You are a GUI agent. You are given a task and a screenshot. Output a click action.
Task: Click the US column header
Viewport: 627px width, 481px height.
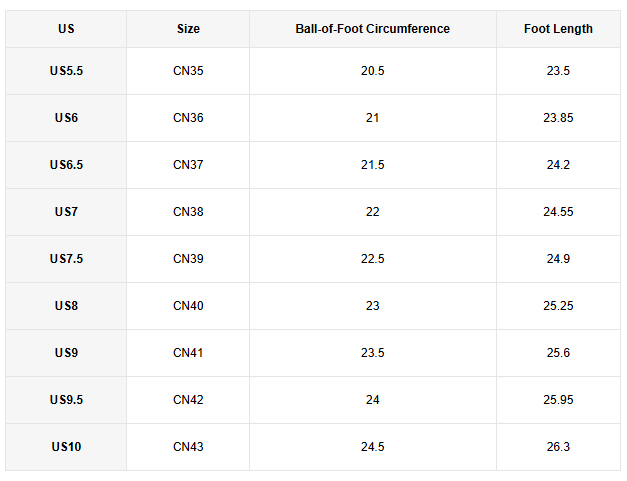click(66, 29)
